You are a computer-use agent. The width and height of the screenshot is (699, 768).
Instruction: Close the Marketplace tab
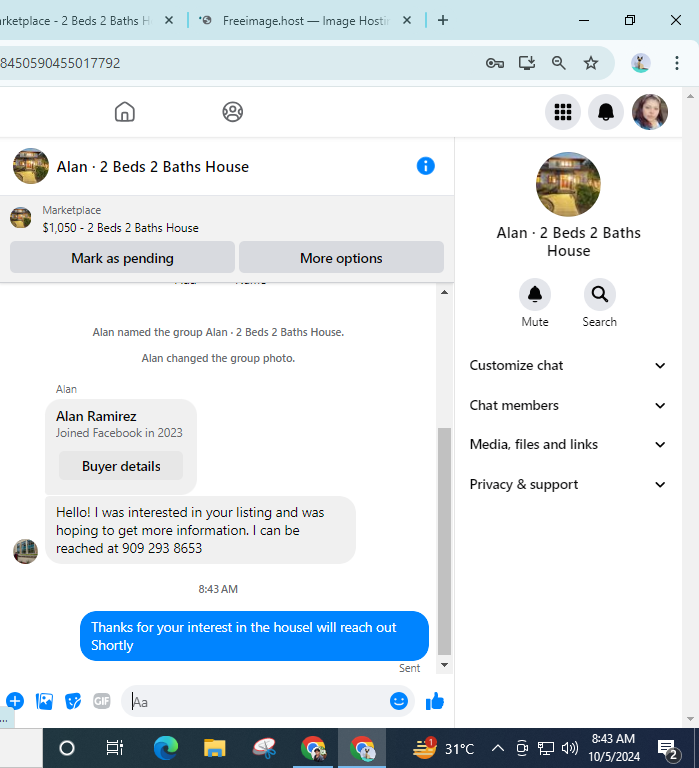click(x=169, y=21)
